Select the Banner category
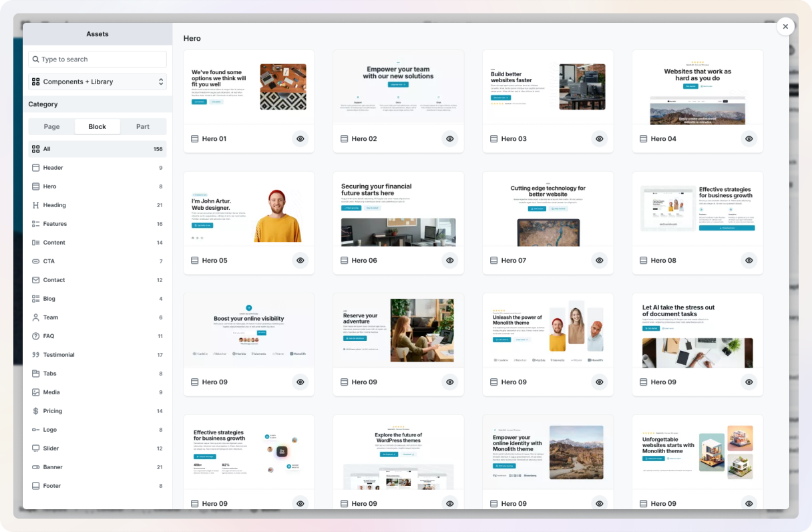Screen dimensions: 812x532 coord(53,467)
